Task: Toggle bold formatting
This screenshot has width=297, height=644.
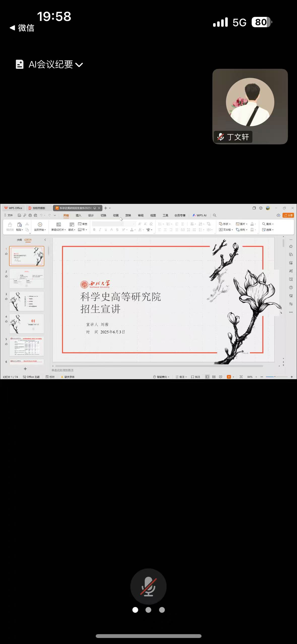Action: pos(94,230)
